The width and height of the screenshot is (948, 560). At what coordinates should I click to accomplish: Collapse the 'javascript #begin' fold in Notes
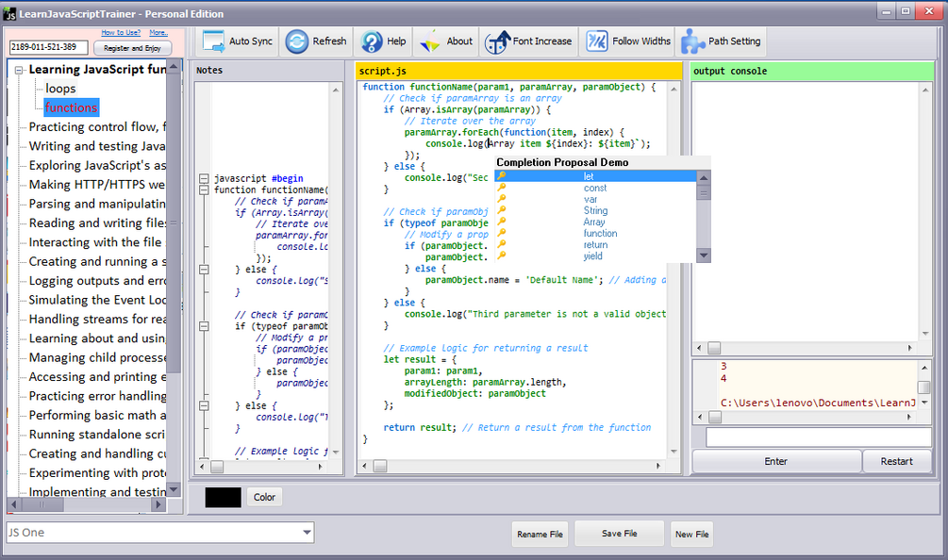point(204,179)
